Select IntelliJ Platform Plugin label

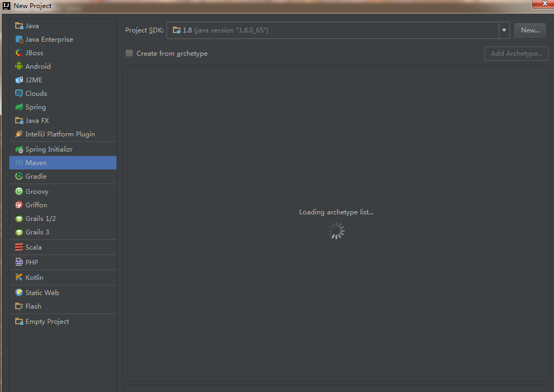pos(60,134)
